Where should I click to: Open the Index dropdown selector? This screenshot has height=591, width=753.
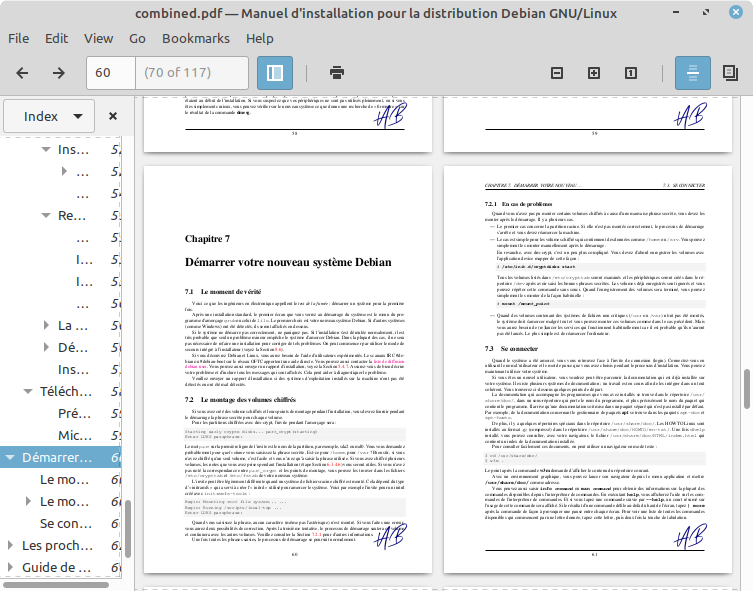coord(49,116)
